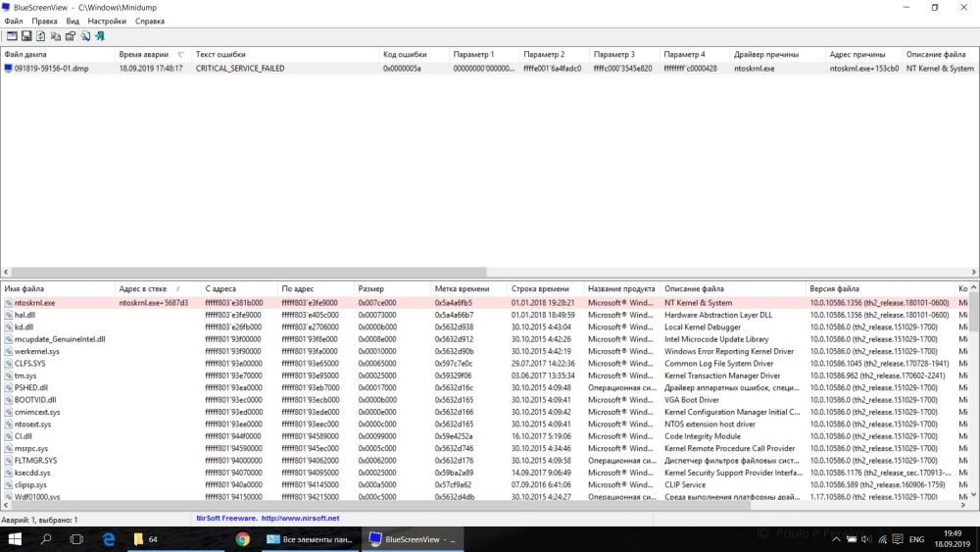980x552 pixels.
Task: Click the taskbar search magnifier
Action: tap(46, 539)
